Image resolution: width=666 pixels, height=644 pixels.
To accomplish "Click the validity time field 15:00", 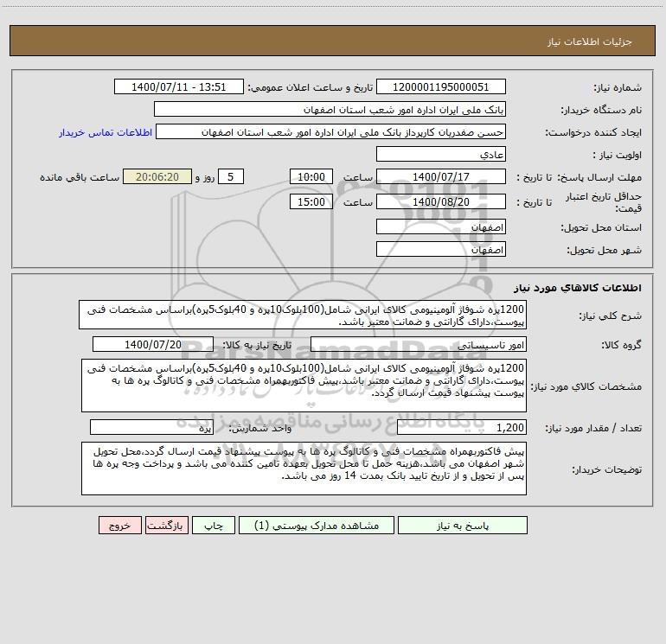I will pyautogui.click(x=311, y=201).
